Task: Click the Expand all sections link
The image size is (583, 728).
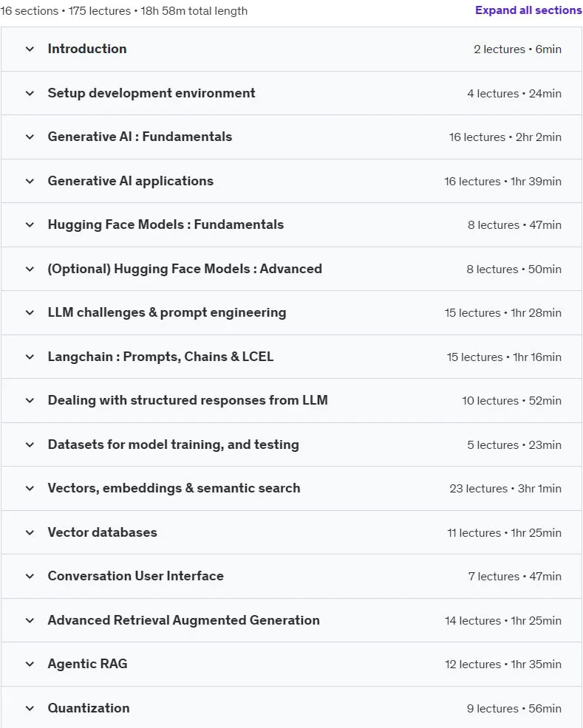Action: click(x=528, y=10)
